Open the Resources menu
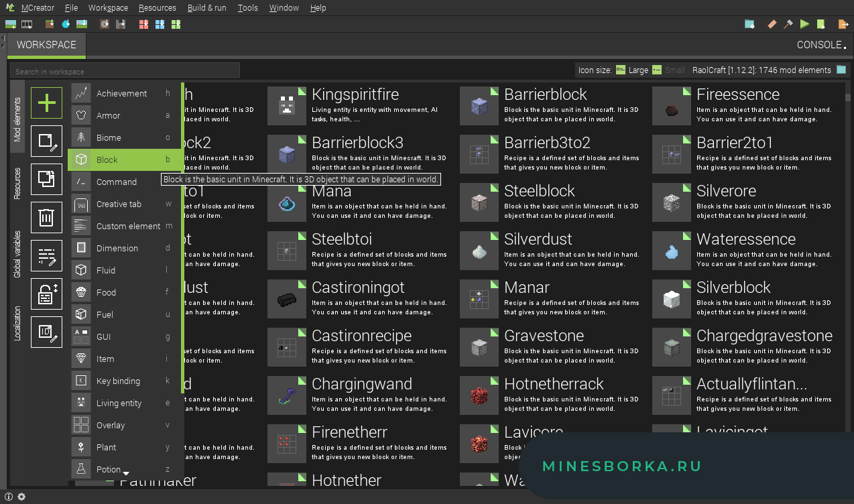 click(x=158, y=8)
